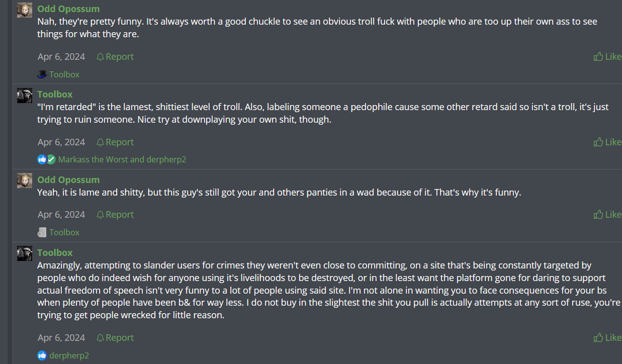Click the grey reaction icon under third comment
622x364 pixels.
point(42,232)
